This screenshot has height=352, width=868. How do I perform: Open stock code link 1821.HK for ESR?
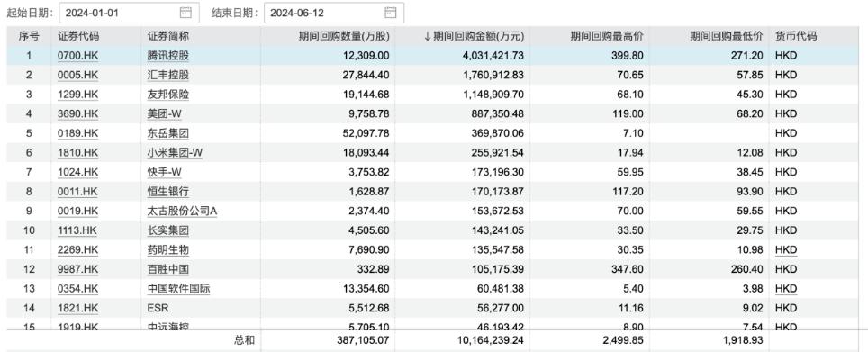(78, 308)
